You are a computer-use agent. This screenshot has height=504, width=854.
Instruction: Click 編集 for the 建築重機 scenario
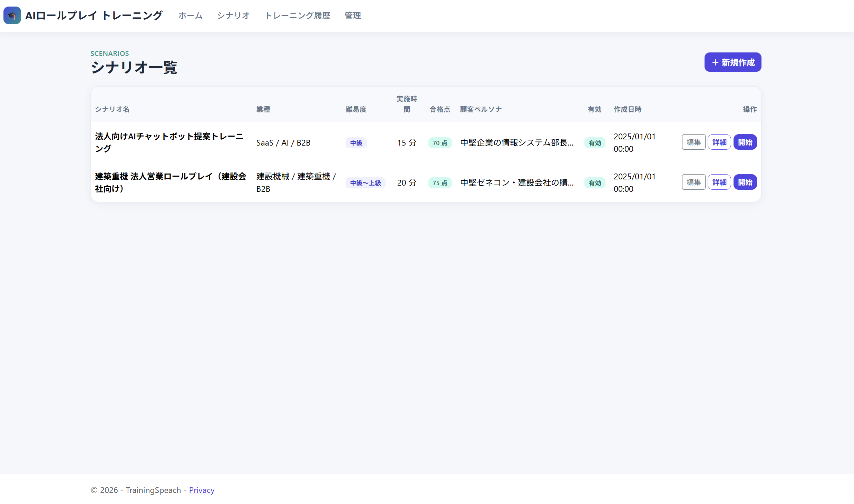(693, 182)
